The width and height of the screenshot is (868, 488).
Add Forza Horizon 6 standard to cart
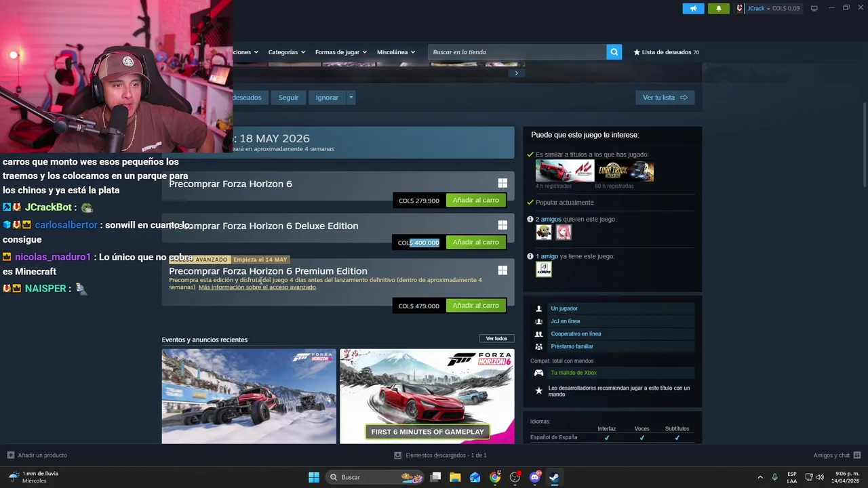click(475, 200)
